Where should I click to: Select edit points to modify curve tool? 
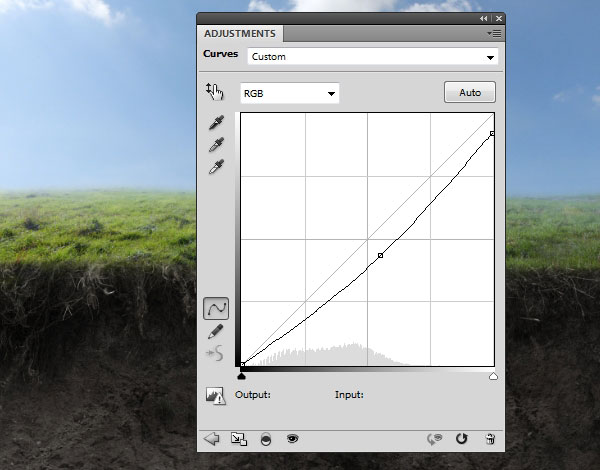pos(216,308)
